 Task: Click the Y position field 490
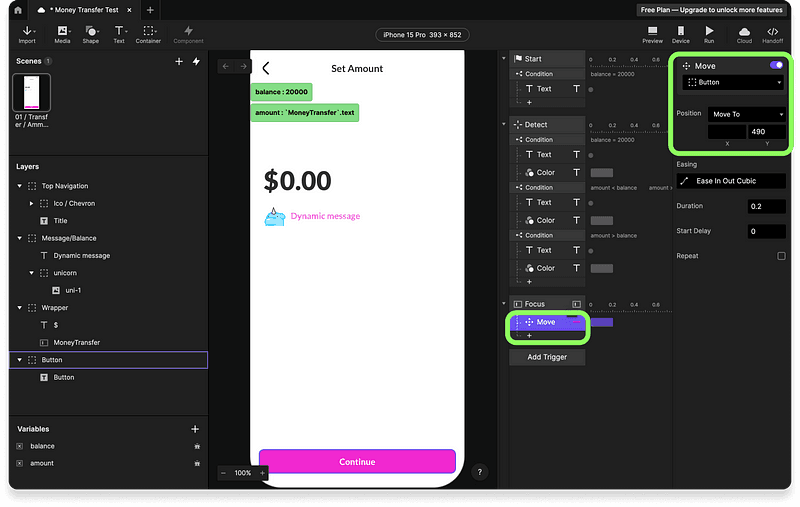tap(766, 132)
